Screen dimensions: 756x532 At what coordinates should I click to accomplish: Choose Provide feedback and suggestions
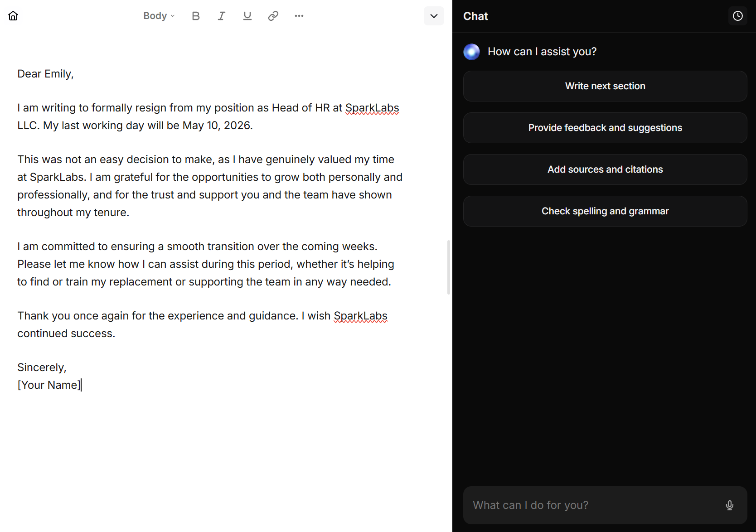[605, 128]
